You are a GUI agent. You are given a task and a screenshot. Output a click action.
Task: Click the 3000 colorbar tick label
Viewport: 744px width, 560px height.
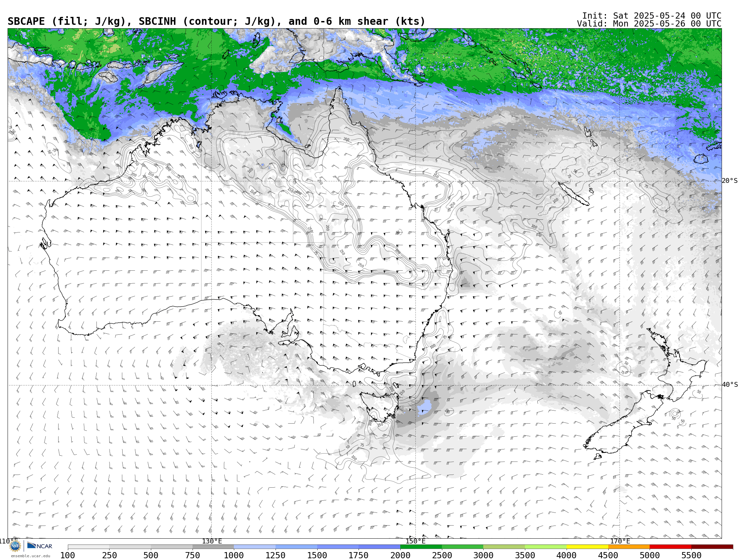coord(483,556)
